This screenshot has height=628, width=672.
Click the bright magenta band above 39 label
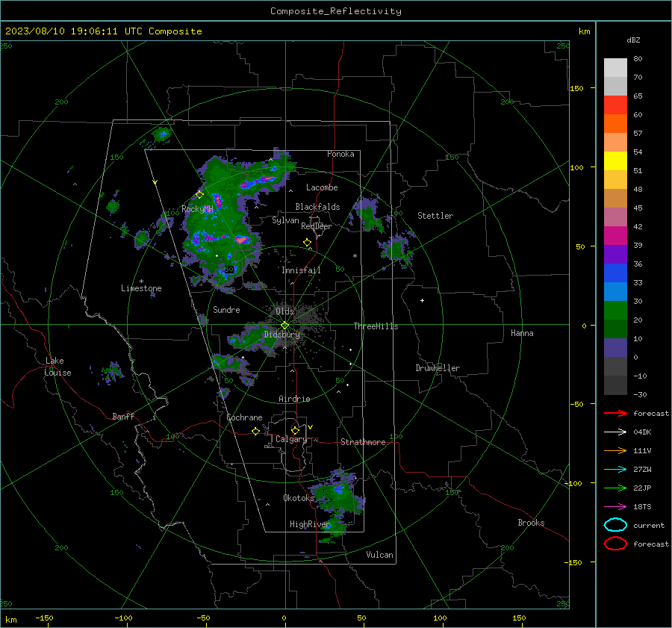615,235
